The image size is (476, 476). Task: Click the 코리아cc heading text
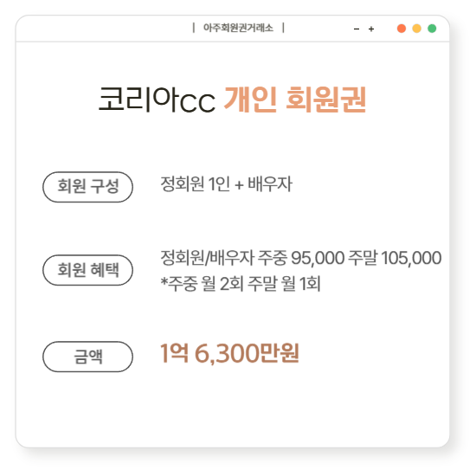(x=157, y=100)
